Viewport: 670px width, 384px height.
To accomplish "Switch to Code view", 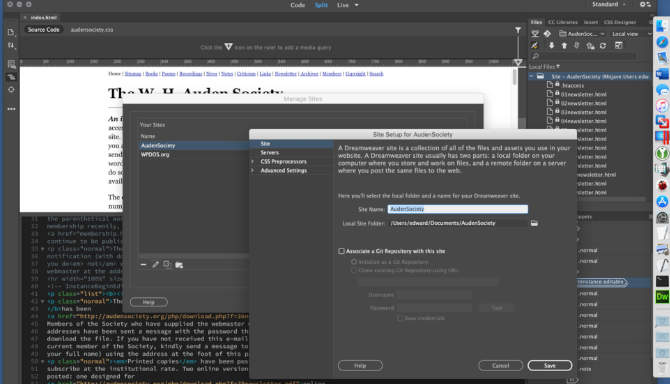I will (297, 5).
